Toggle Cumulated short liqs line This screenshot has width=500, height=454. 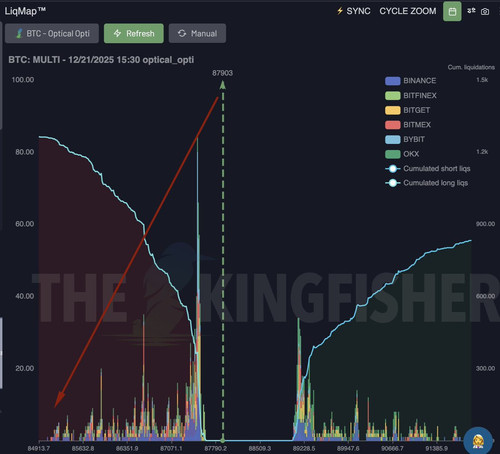click(x=428, y=169)
